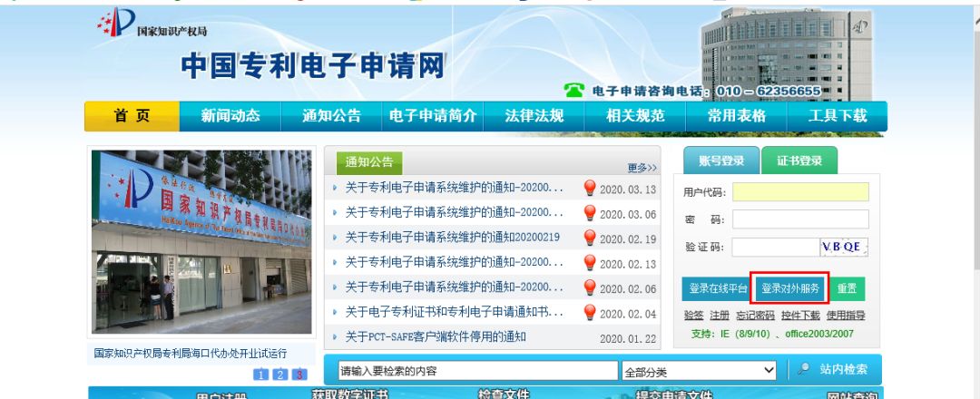The image size is (980, 399).
Task: Click the red bulb icon beside 2020.03.06
Action: pos(590,213)
